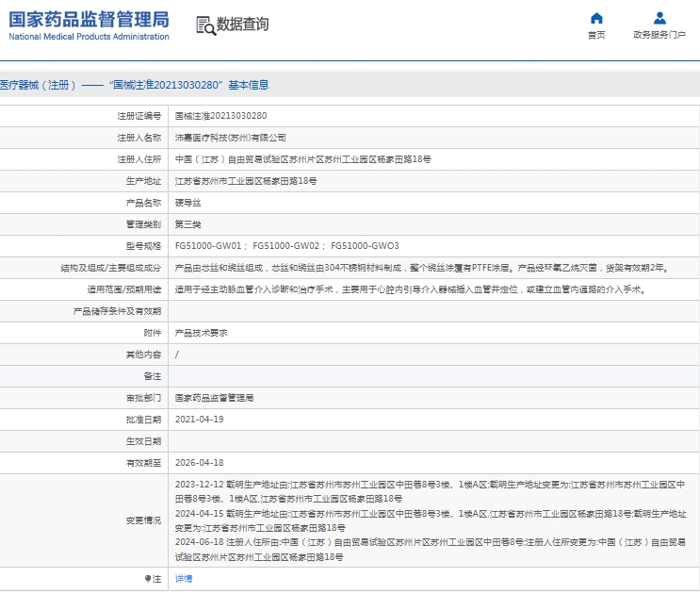
Task: Select the 2023-12-12 change record entry
Action: click(x=430, y=492)
